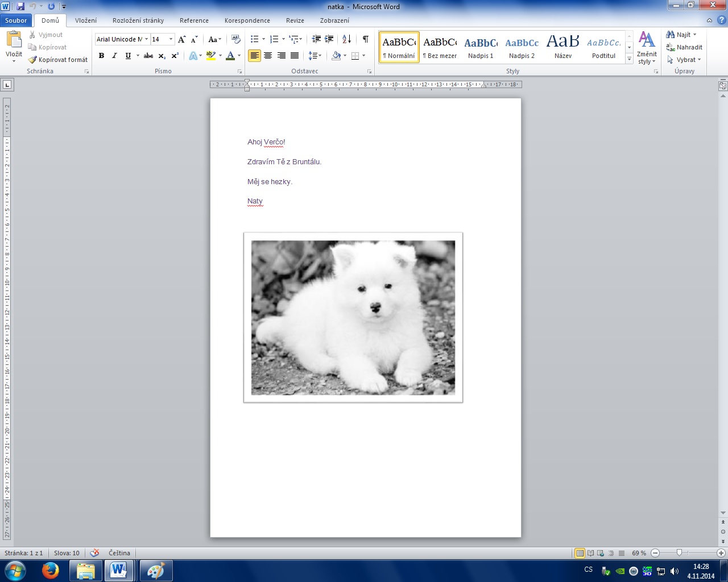The height and width of the screenshot is (582, 728).
Task: Open file explorer from taskbar
Action: coord(85,571)
